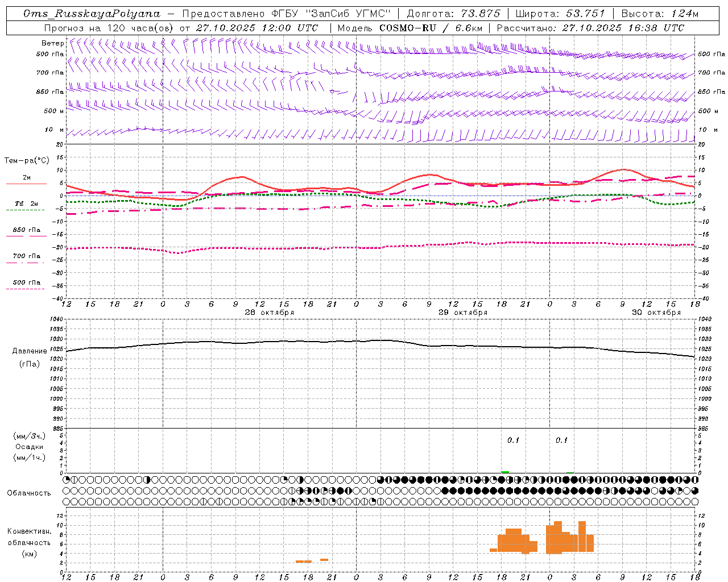Click the 'Ветер' wind panel label
The width and height of the screenshot is (728, 582).
point(53,43)
